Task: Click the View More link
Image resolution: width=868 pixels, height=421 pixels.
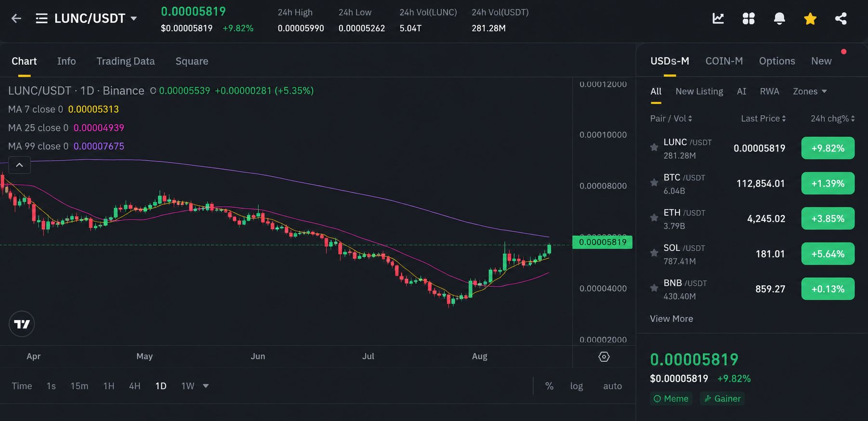Action: point(671,319)
